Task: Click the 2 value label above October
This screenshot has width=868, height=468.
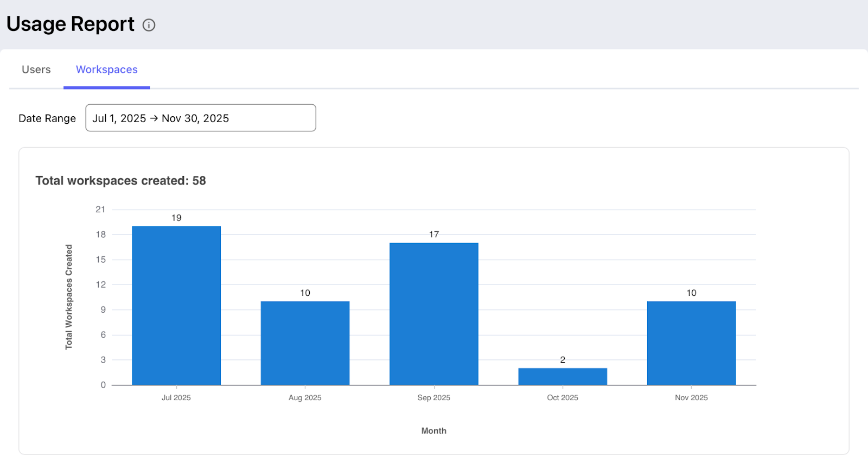Action: [x=563, y=360]
